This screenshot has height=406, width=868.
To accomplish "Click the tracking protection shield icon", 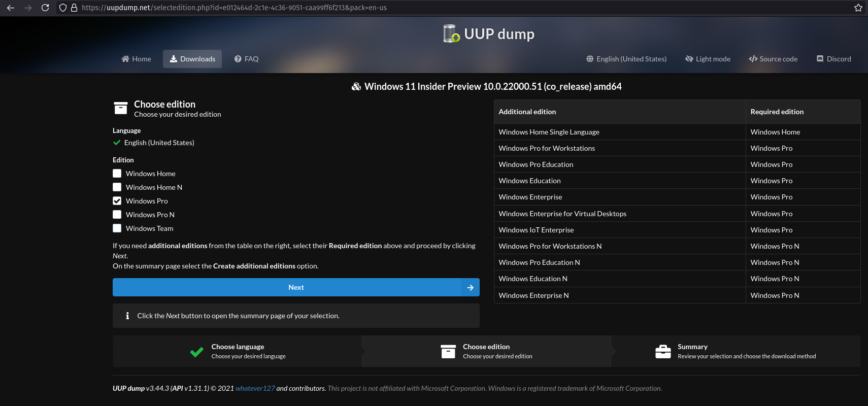I will point(63,8).
